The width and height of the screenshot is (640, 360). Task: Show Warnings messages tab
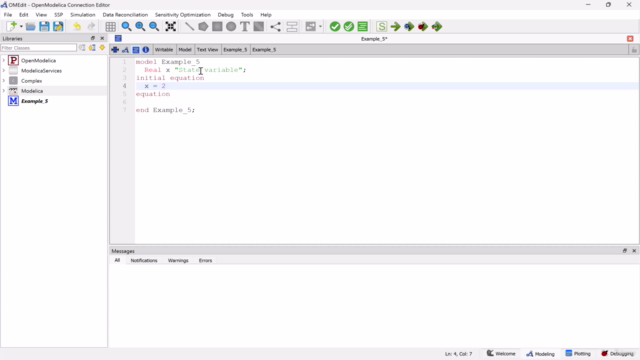178,260
